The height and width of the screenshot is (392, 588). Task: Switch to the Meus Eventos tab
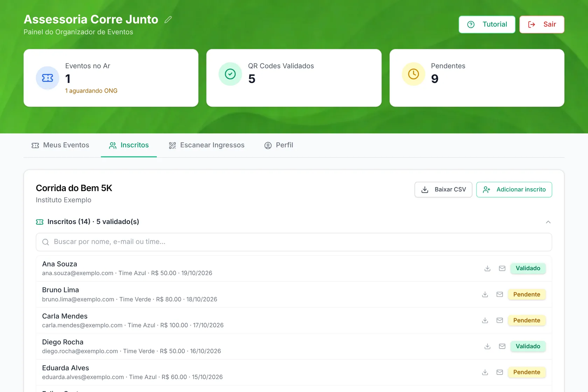pyautogui.click(x=60, y=145)
